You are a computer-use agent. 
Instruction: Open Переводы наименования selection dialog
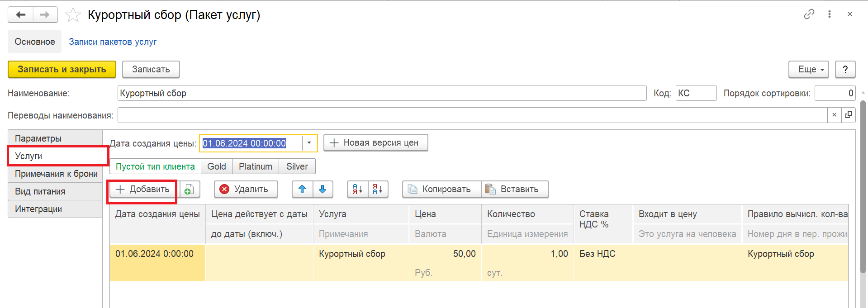(x=849, y=115)
